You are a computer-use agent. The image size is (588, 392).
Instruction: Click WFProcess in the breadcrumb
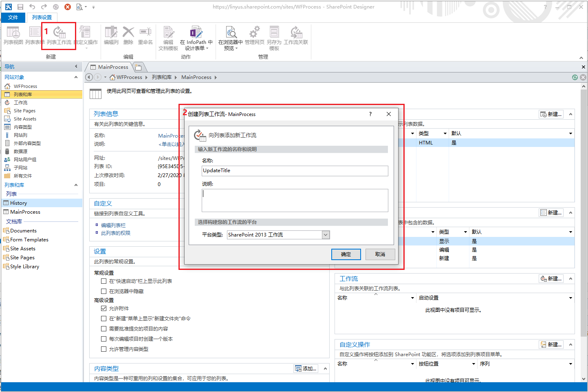[129, 77]
